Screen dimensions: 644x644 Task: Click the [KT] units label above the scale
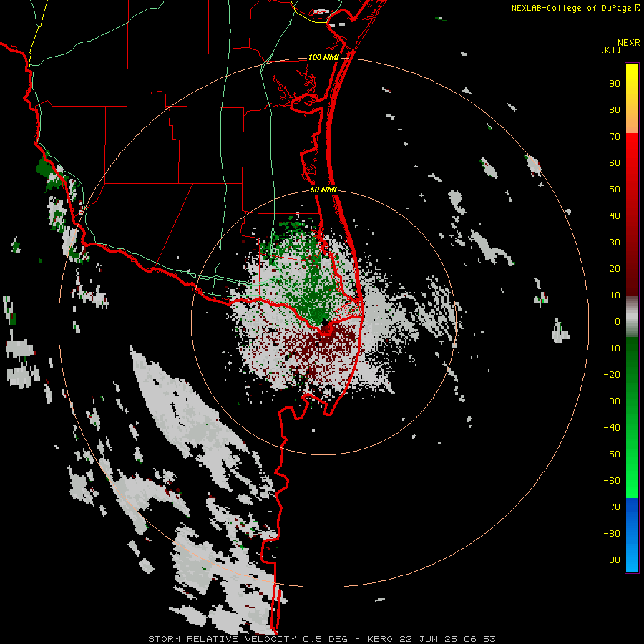pos(611,49)
